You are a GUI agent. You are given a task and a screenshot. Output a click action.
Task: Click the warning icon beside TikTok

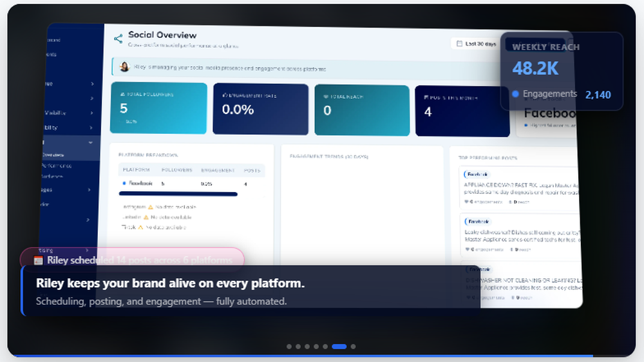tap(140, 227)
